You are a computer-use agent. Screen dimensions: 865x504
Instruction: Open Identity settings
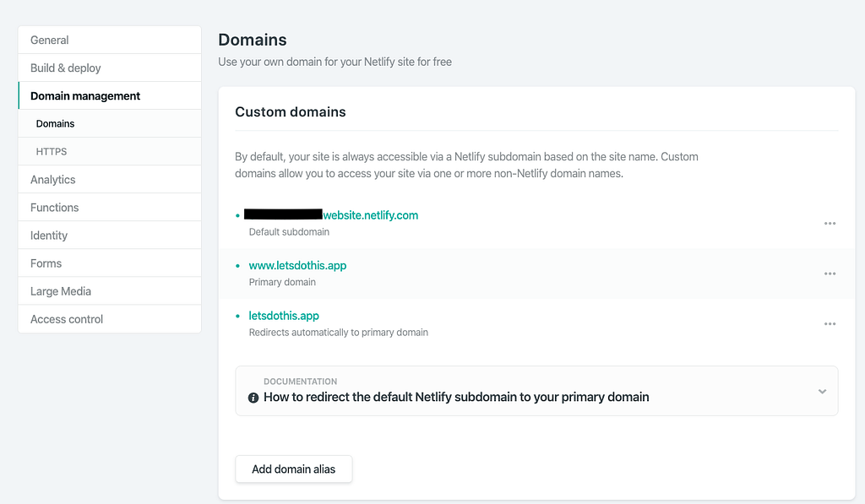[109, 236]
